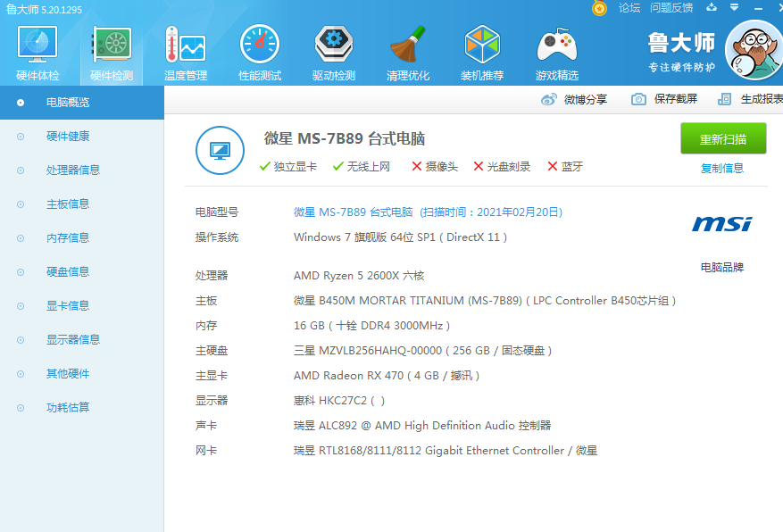Click 保存截屏 save screenshot
The image size is (783, 532).
[676, 99]
